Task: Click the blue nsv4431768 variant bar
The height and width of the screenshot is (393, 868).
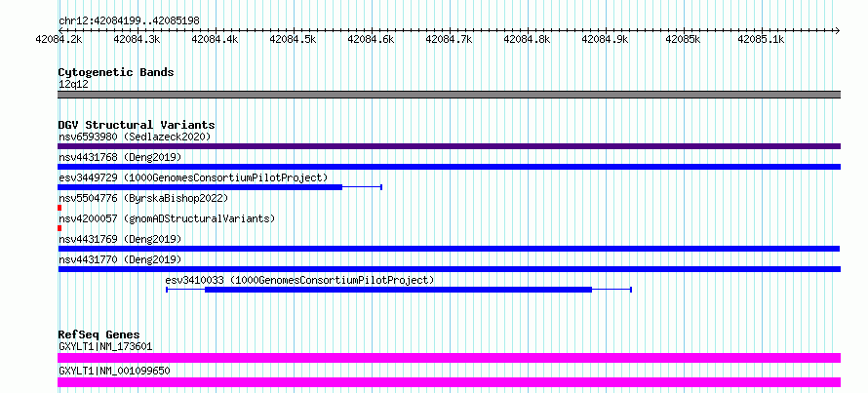Action: [x=449, y=167]
